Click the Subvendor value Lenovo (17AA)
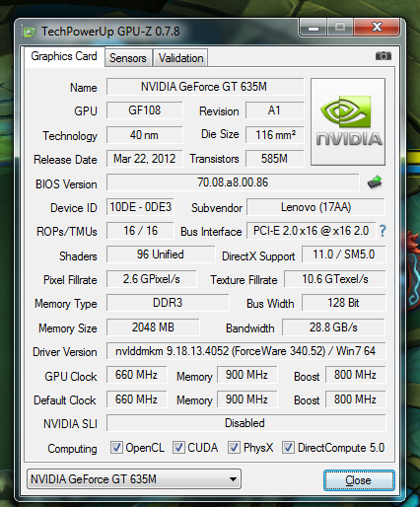 point(315,207)
